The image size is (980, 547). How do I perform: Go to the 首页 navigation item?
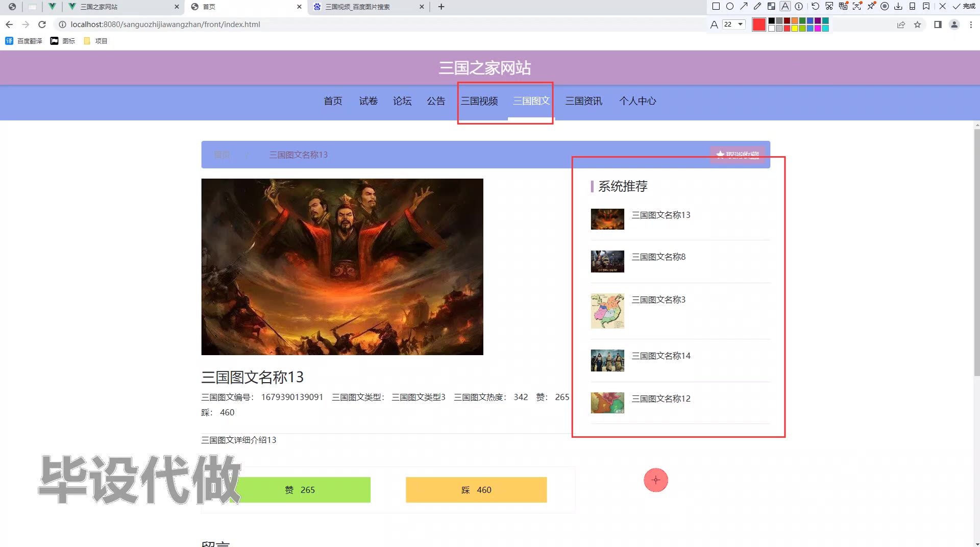(333, 101)
